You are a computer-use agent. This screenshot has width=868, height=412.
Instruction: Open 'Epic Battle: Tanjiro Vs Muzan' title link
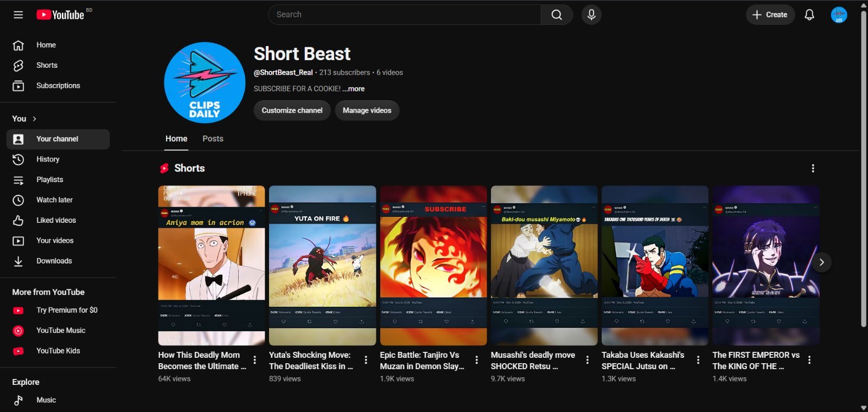click(x=422, y=361)
